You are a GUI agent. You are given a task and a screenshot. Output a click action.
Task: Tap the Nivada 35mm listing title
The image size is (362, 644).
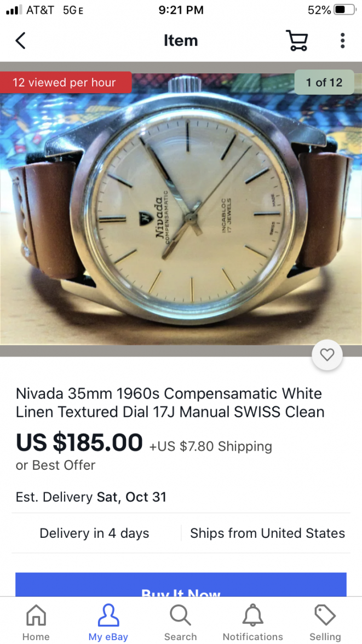click(x=170, y=403)
